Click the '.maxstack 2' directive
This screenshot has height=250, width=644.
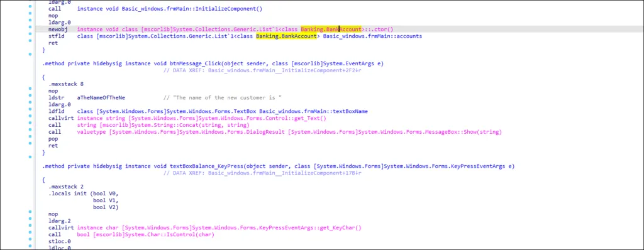point(65,187)
